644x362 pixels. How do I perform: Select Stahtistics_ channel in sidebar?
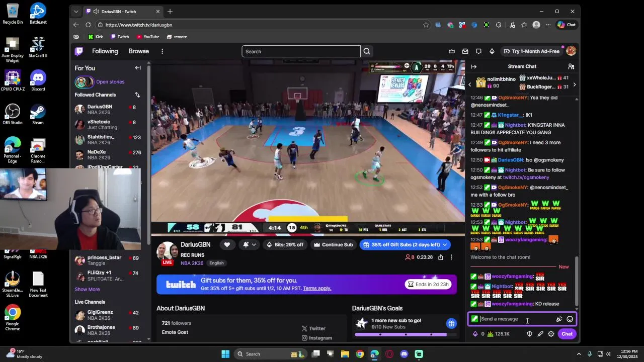pos(108,140)
